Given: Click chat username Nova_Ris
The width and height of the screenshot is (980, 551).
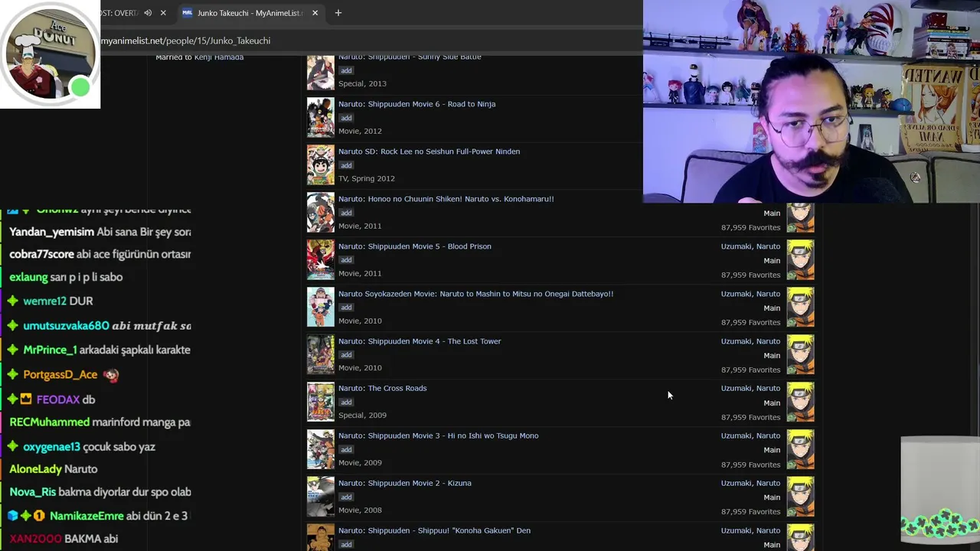Looking at the screenshot, I should pyautogui.click(x=32, y=491).
